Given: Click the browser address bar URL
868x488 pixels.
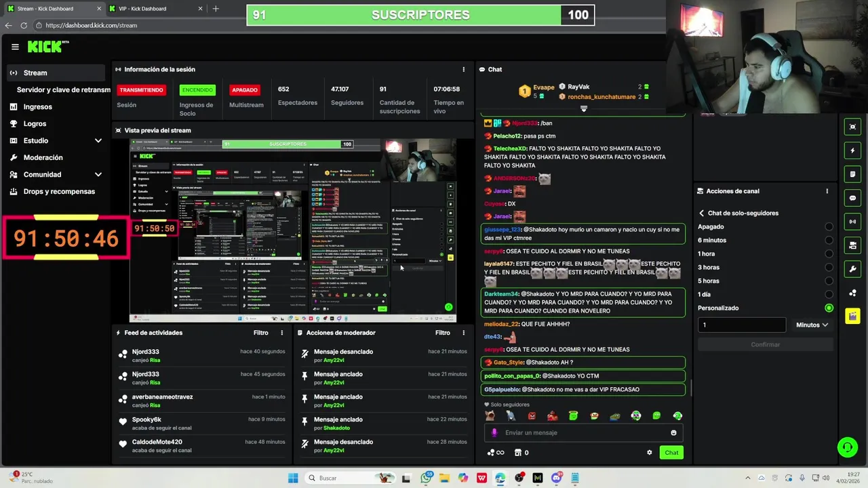Looking at the screenshot, I should click(92, 25).
